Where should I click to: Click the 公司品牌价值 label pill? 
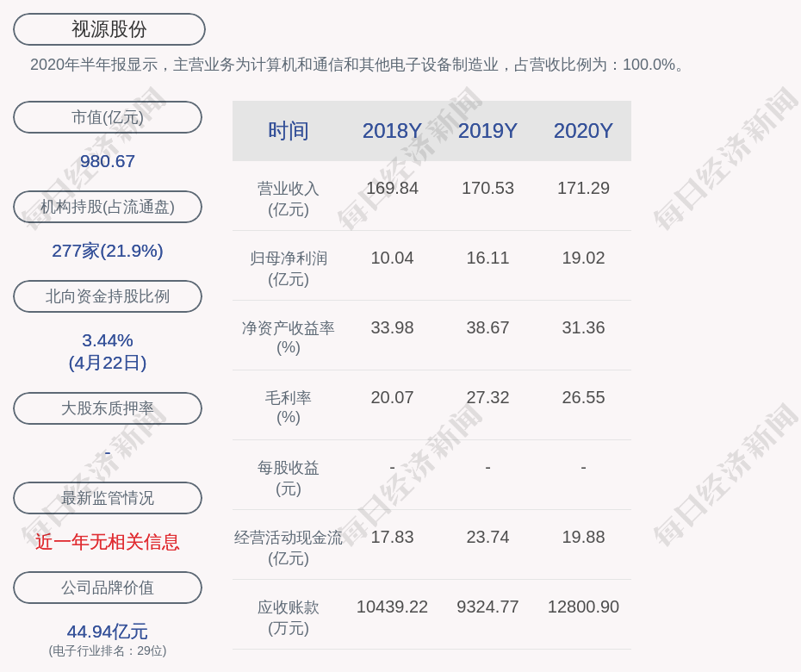point(108,588)
